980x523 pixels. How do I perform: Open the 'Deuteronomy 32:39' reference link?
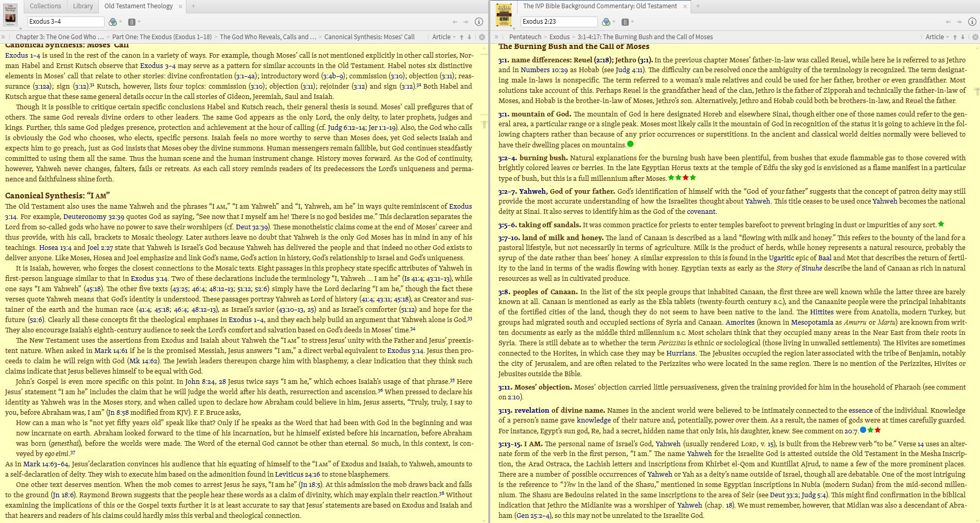pos(94,216)
